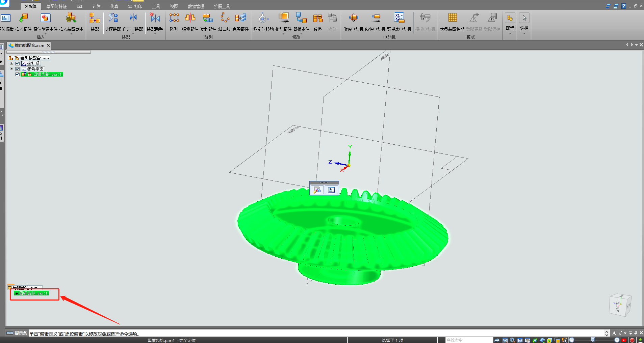Click Edit-in-place icon on floating toolbar

click(x=331, y=190)
